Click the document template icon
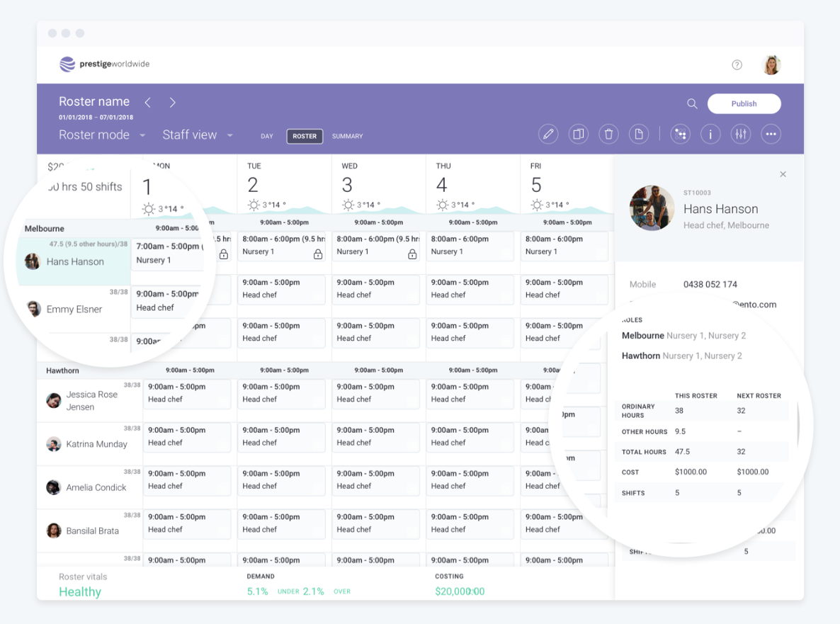840x624 pixels. pyautogui.click(x=639, y=134)
